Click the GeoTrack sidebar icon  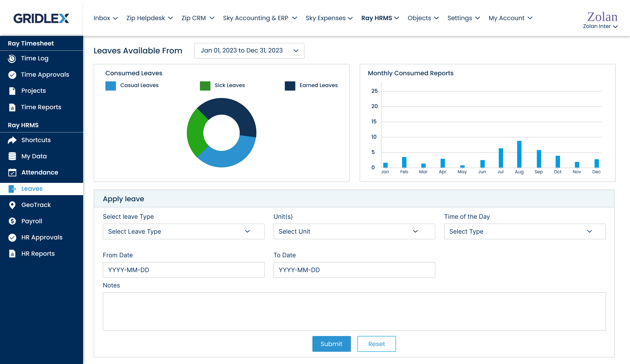[12, 205]
